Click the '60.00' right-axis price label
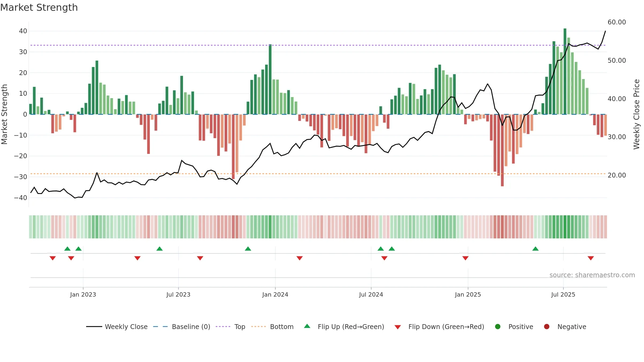This screenshot has width=644, height=362. pyautogui.click(x=617, y=22)
